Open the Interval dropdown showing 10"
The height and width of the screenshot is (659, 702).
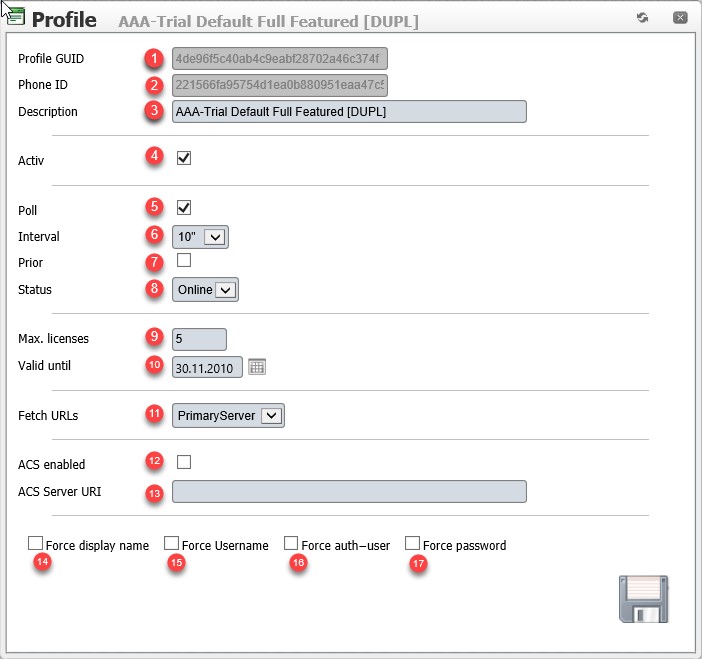click(x=200, y=237)
